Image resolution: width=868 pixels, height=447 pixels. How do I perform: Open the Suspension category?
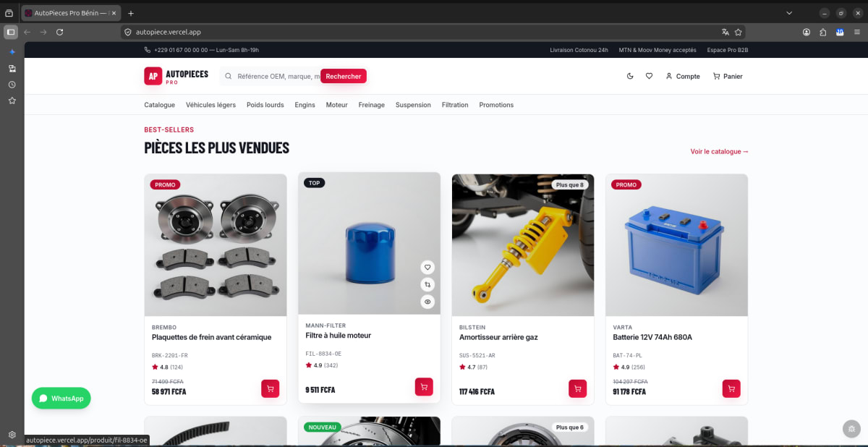coord(413,105)
